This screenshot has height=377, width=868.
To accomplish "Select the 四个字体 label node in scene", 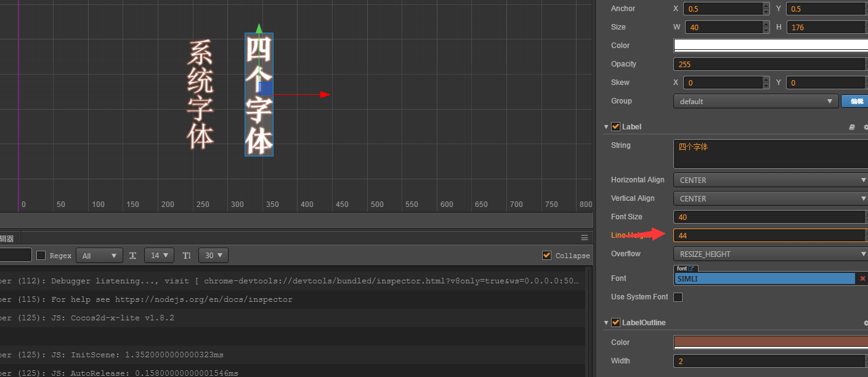I will tap(259, 95).
